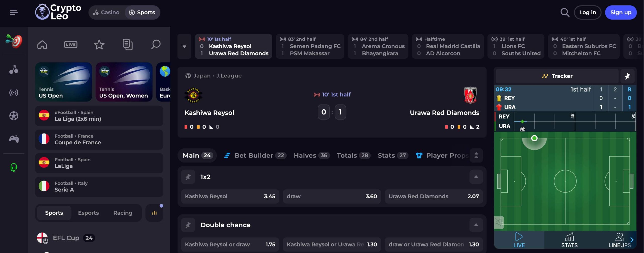This screenshot has height=253, width=644.
Task: Open sportsbook search magnifier icon
Action: (x=156, y=45)
